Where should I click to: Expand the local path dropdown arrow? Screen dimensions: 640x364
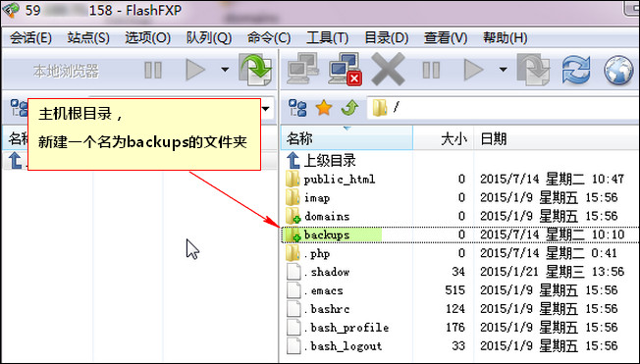click(x=266, y=109)
